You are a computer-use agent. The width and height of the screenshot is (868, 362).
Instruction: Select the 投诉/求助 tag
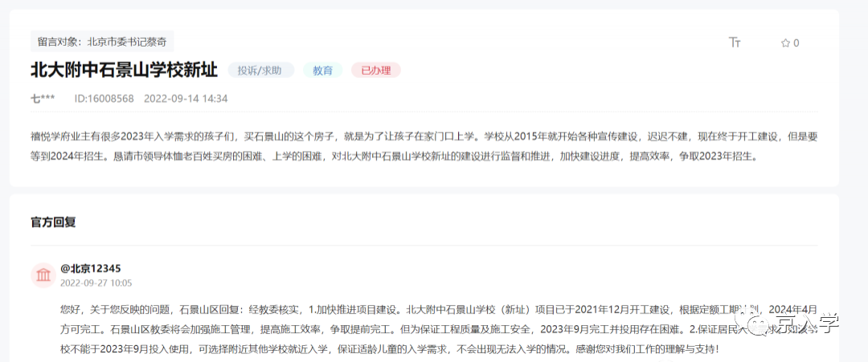point(260,70)
